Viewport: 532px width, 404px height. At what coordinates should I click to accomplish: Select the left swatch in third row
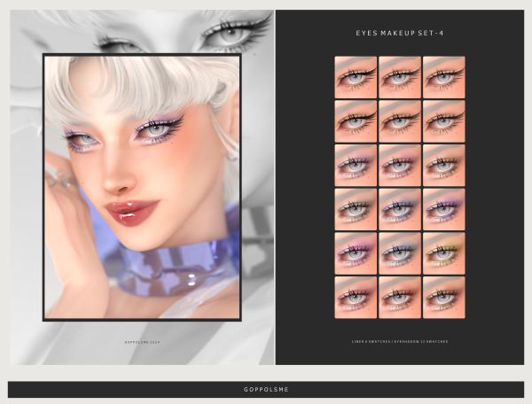click(356, 165)
